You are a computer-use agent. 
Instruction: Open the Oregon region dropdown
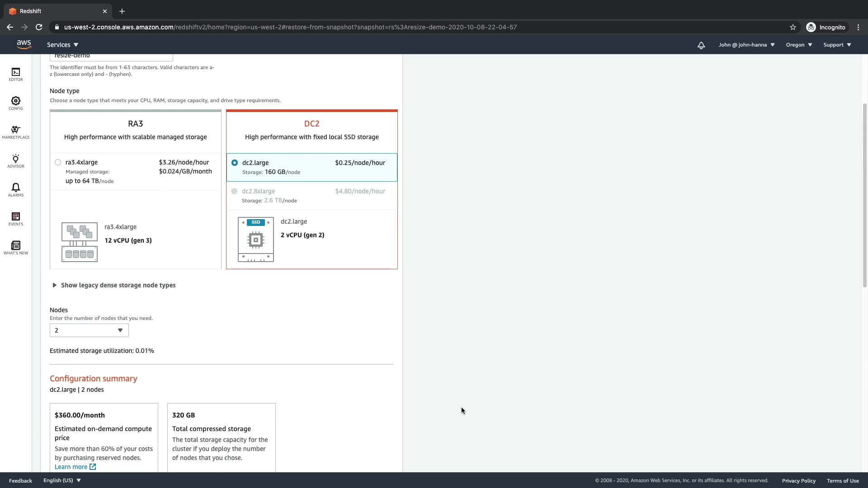pyautogui.click(x=799, y=45)
